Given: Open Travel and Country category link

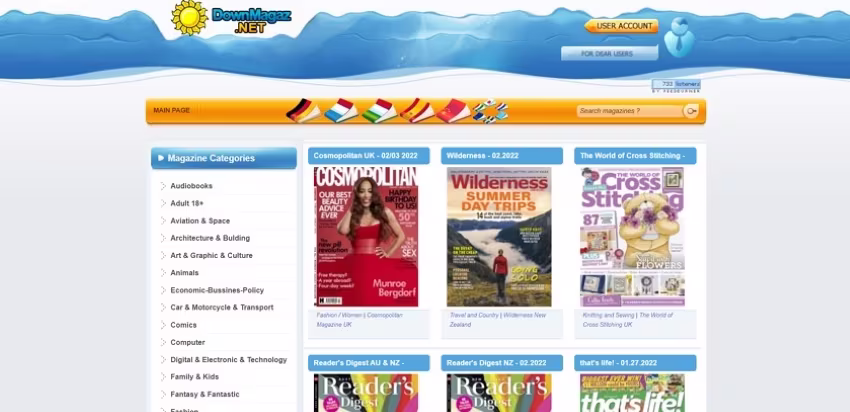Looking at the screenshot, I should pyautogui.click(x=474, y=315).
